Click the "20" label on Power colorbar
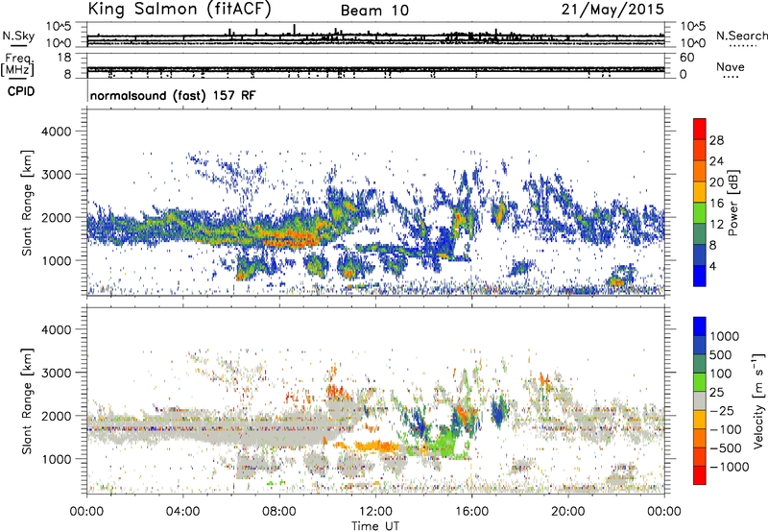The width and height of the screenshot is (768, 532). [x=716, y=182]
